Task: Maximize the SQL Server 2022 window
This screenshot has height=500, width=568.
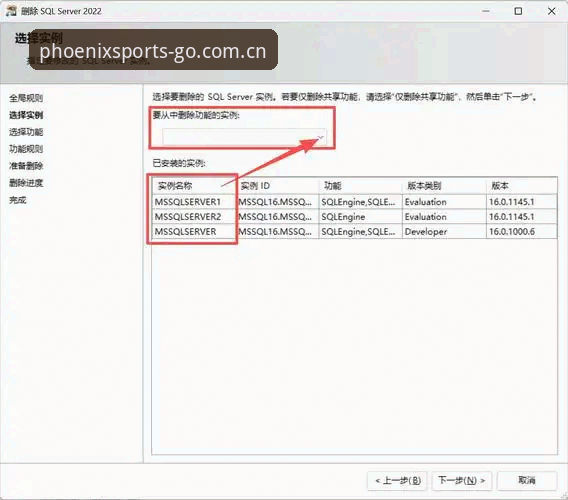Action: pyautogui.click(x=518, y=11)
